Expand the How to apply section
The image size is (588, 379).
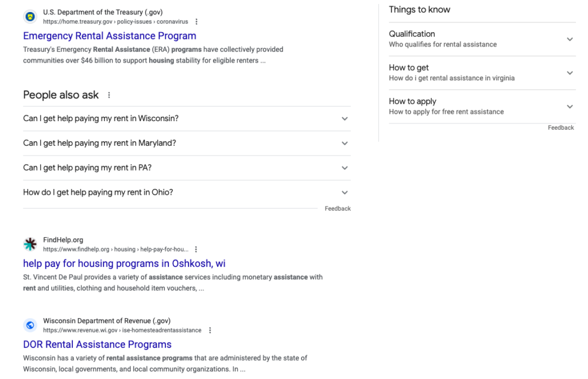pyautogui.click(x=570, y=106)
